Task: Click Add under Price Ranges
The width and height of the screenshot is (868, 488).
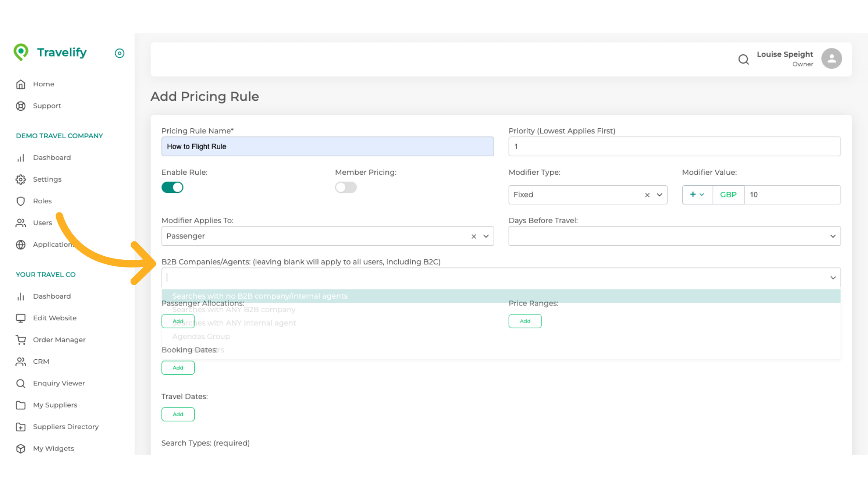Action: point(525,321)
